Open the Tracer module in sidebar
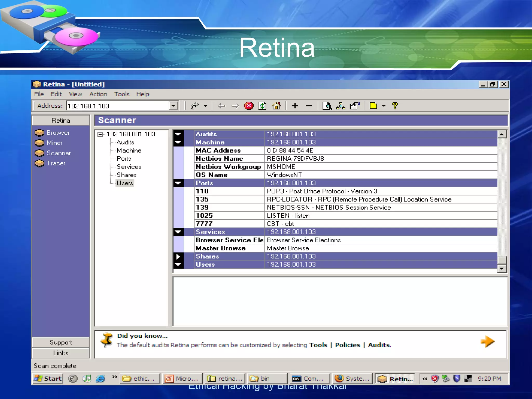 coord(56,163)
